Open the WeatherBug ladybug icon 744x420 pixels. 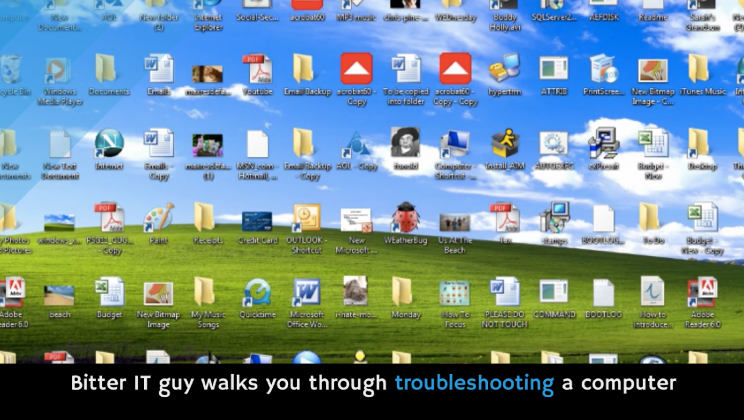click(405, 217)
